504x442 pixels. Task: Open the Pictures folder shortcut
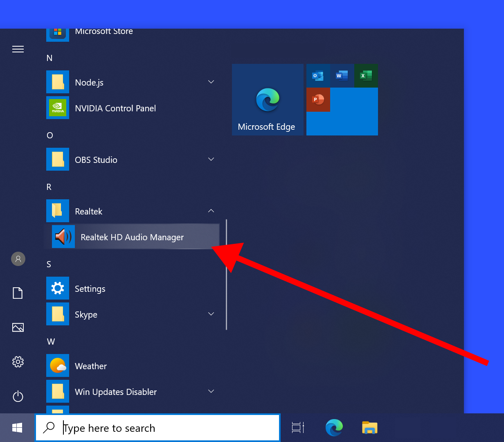(18, 327)
